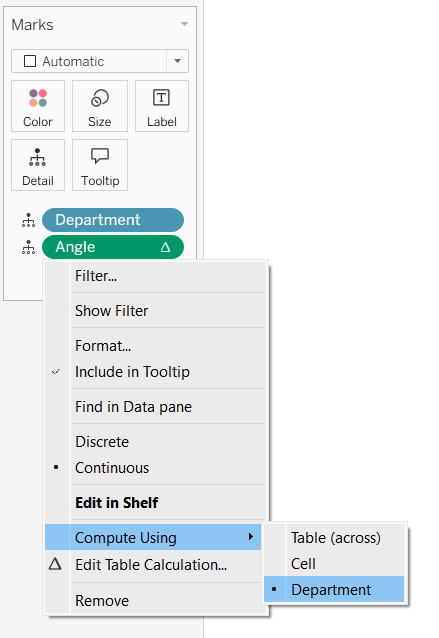Open the Detail marks card
Viewport: 439px width, 638px height.
point(38,165)
